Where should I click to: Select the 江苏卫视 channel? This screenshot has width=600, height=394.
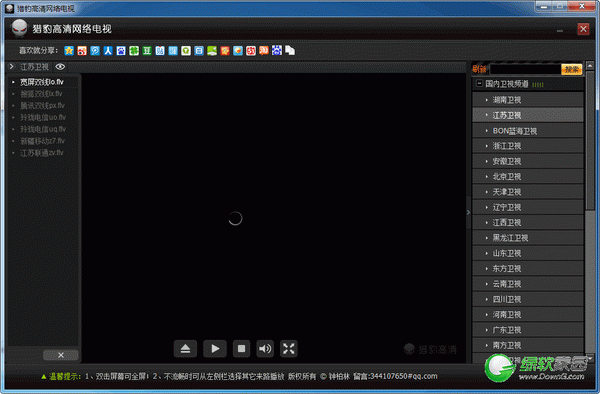click(528, 115)
